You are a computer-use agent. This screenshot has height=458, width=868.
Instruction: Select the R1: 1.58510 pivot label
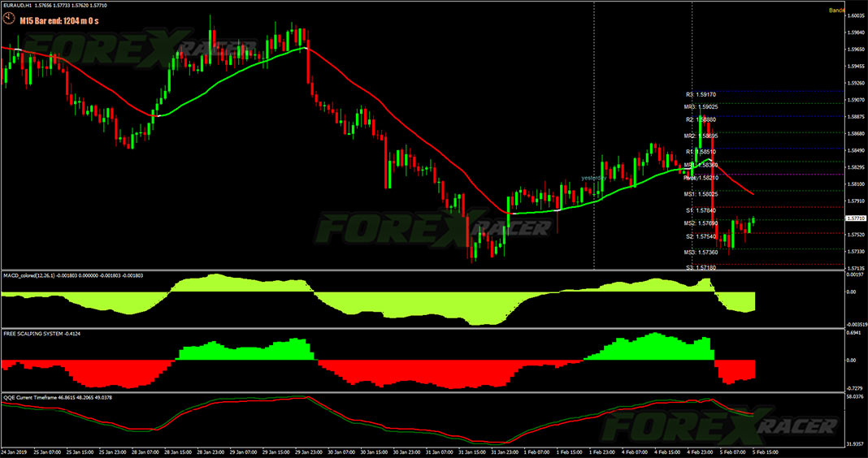(700, 152)
